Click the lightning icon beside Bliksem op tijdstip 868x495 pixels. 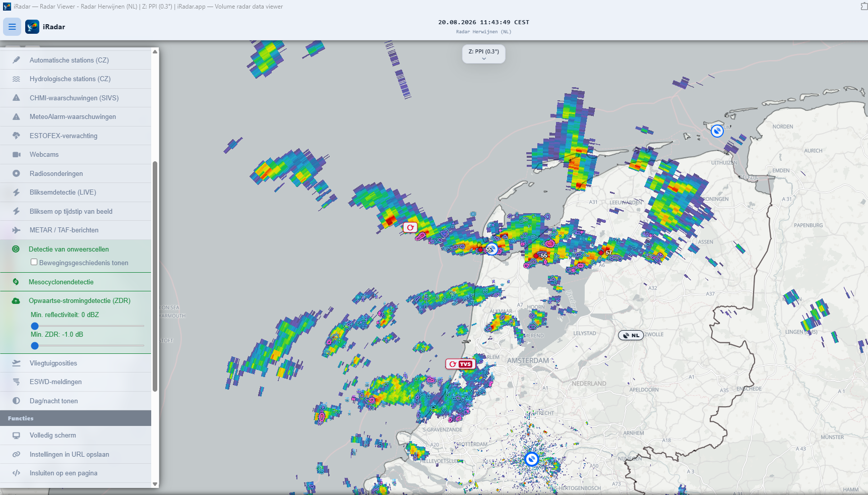[16, 211]
